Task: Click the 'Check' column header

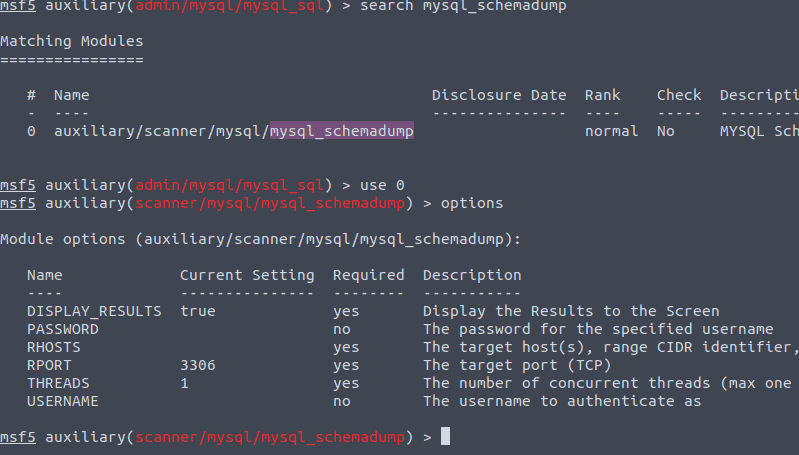Action: coord(679,95)
